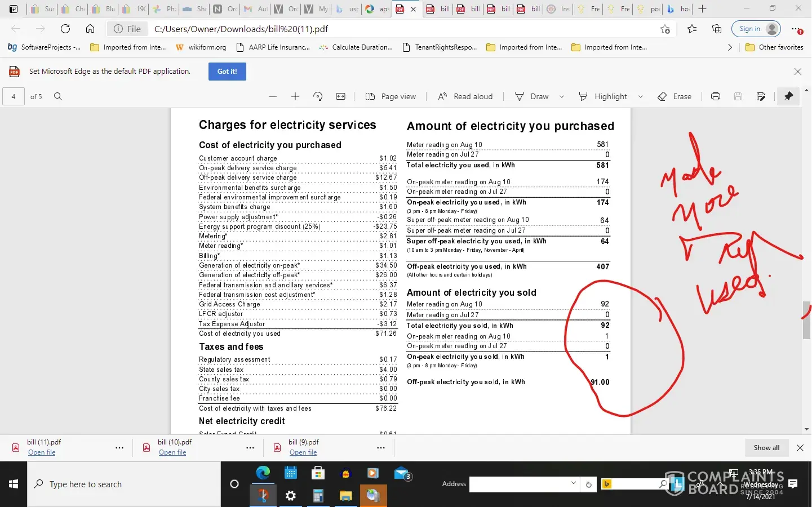Viewport: 812px width, 507px height.
Task: Click the Got it! button
Action: [x=227, y=72]
